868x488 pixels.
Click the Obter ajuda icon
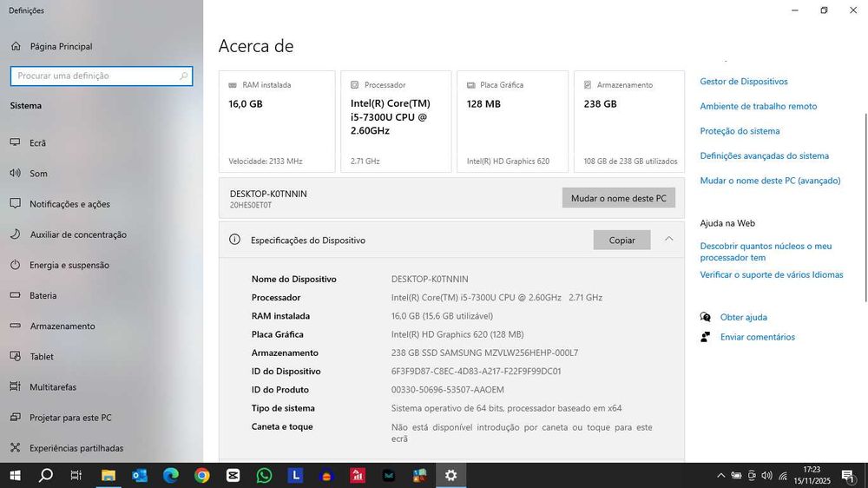[x=705, y=317]
